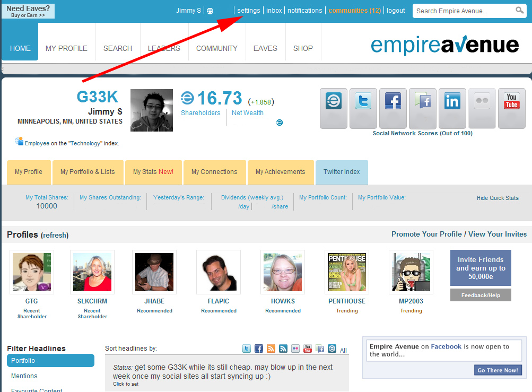Go to the HOME navigation tab
Screen dimensions: 532x392
(x=20, y=42)
